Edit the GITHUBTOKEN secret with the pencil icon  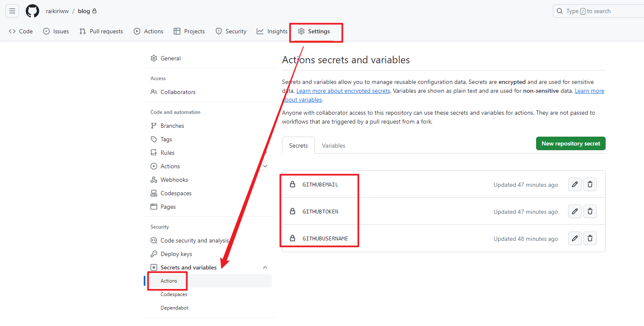574,211
